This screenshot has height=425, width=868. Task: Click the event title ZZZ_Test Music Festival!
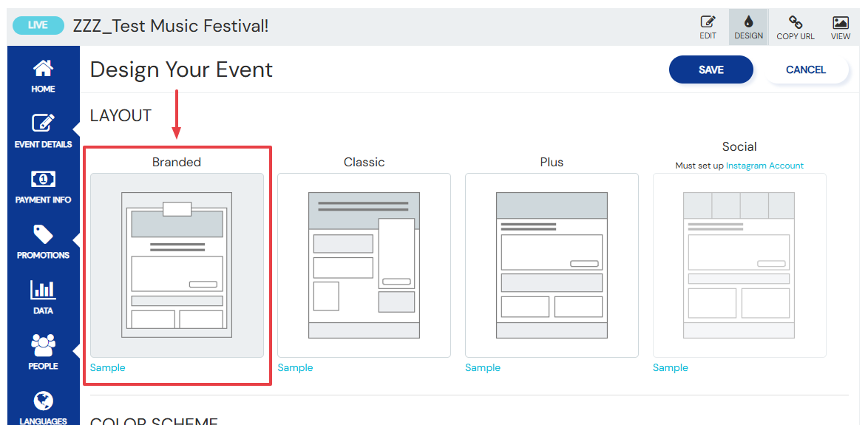click(x=171, y=25)
